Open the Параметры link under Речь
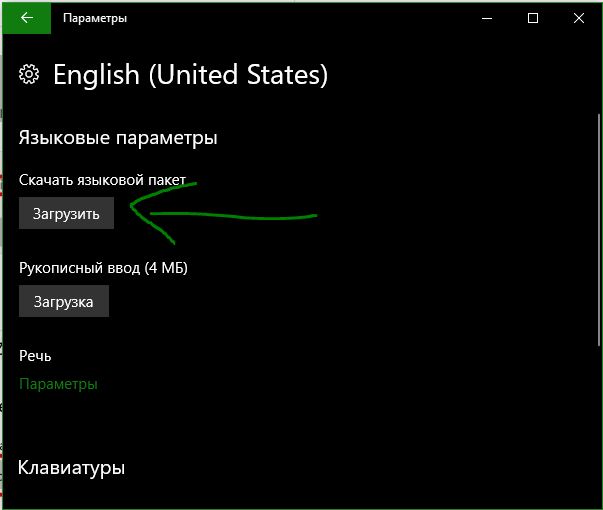Image resolution: width=603 pixels, height=510 pixels. click(x=58, y=384)
